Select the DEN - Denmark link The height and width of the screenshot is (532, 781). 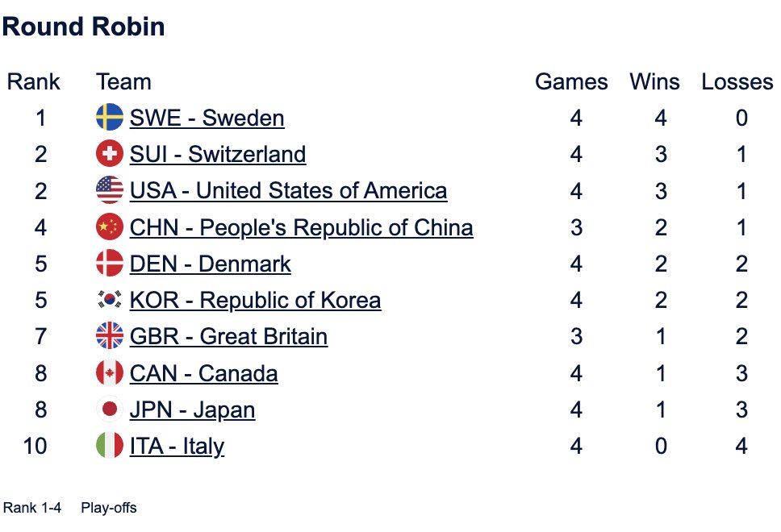(210, 264)
